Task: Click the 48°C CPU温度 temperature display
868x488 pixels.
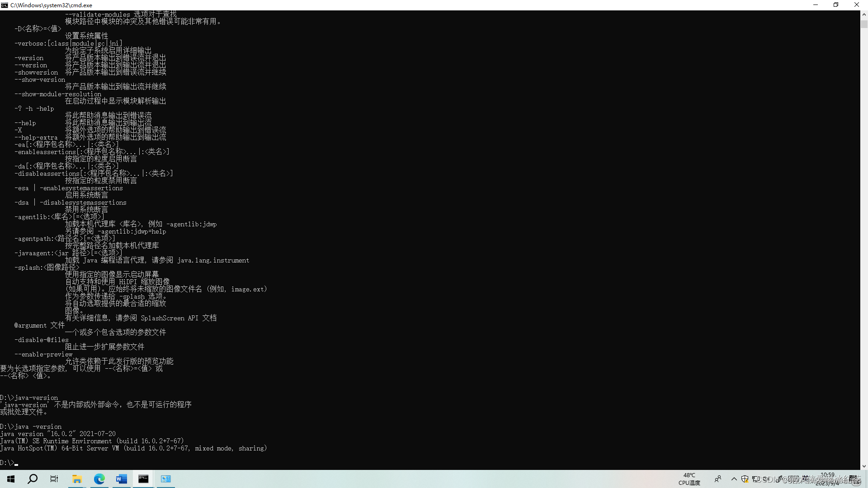Action: tap(689, 479)
